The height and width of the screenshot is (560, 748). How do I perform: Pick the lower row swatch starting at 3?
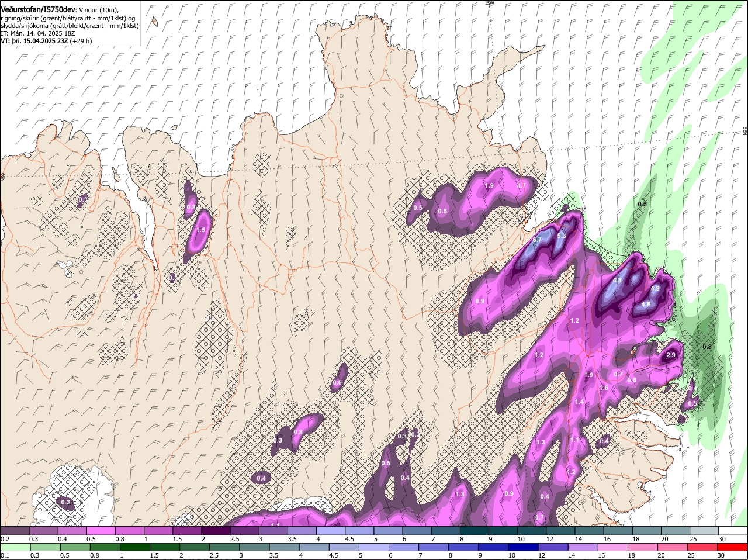[254, 547]
